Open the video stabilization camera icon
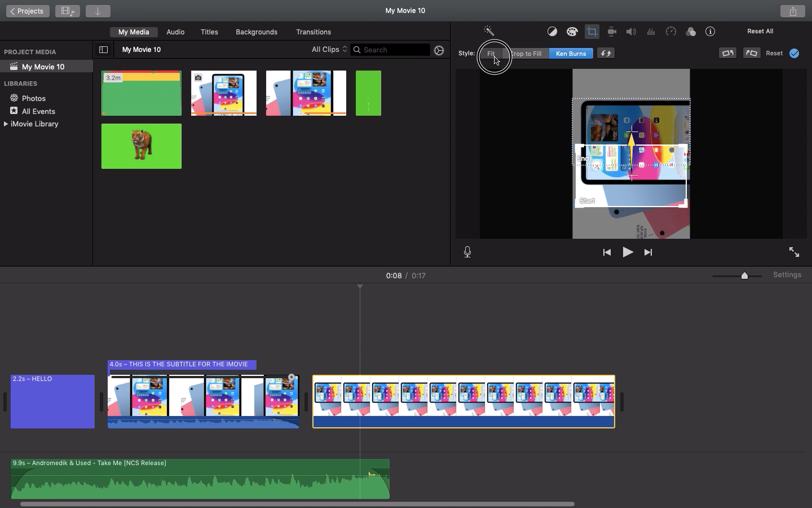Screen dimensions: 812x508 611,32
